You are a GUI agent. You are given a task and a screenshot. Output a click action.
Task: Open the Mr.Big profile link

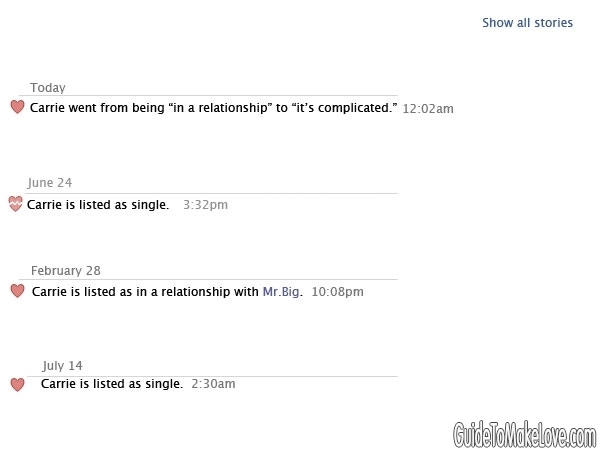281,292
